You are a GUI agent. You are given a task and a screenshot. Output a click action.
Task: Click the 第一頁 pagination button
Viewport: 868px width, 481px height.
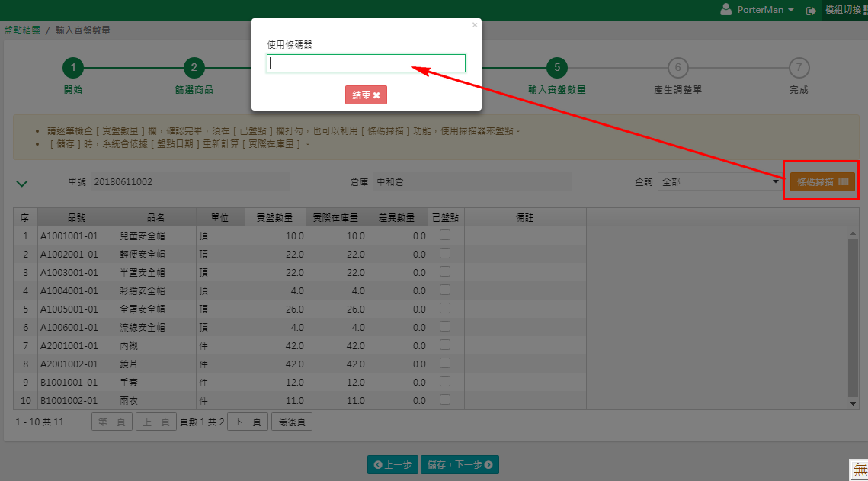click(112, 422)
